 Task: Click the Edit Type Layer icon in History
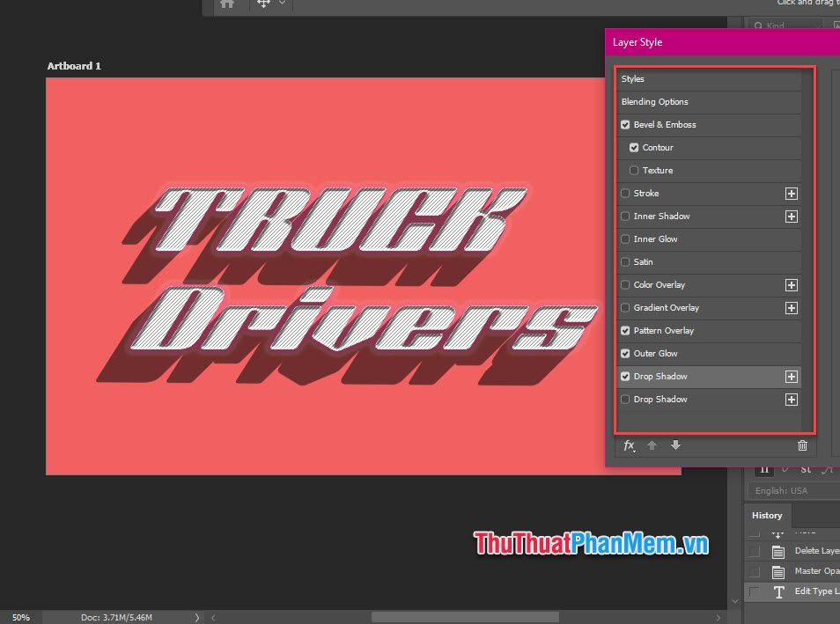(x=778, y=591)
